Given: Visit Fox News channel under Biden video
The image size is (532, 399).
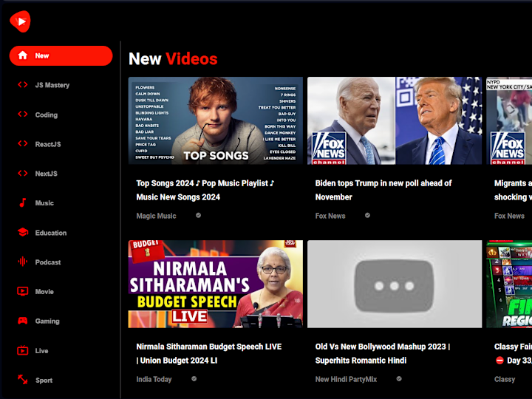Looking at the screenshot, I should click(330, 216).
